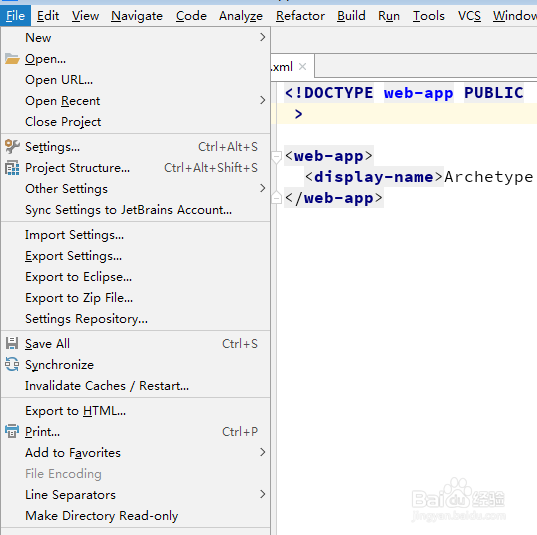537x535 pixels.
Task: Collapse the web-app opening tag fold marker
Action: [x=276, y=157]
